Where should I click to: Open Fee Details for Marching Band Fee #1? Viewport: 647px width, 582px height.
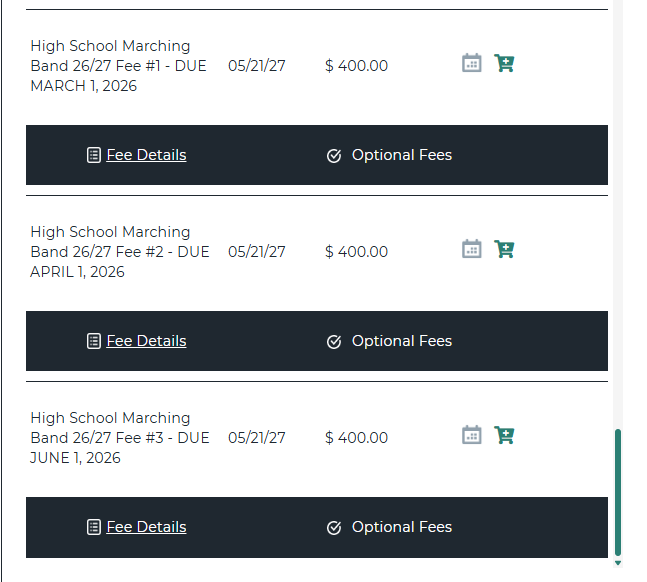coord(146,155)
